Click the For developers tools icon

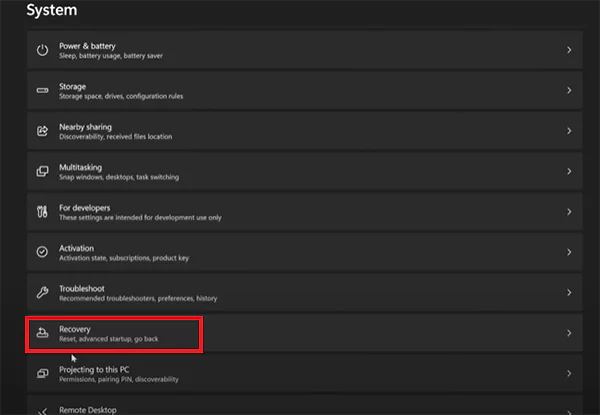(42, 212)
